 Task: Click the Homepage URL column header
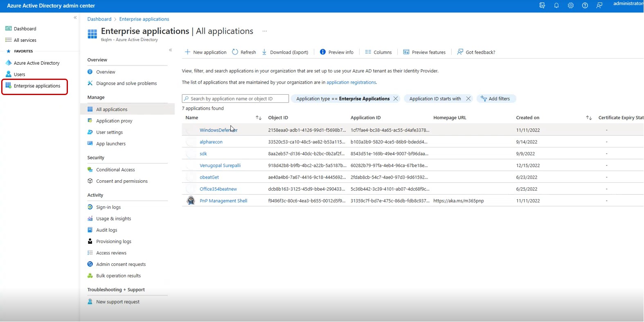450,118
